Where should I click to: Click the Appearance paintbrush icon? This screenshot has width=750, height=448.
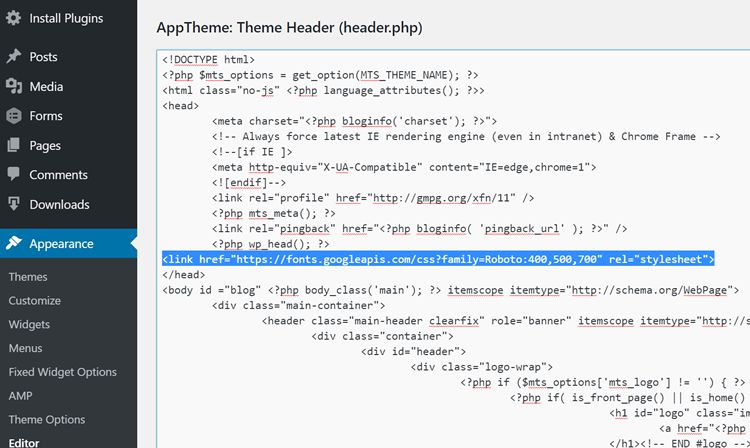point(13,244)
